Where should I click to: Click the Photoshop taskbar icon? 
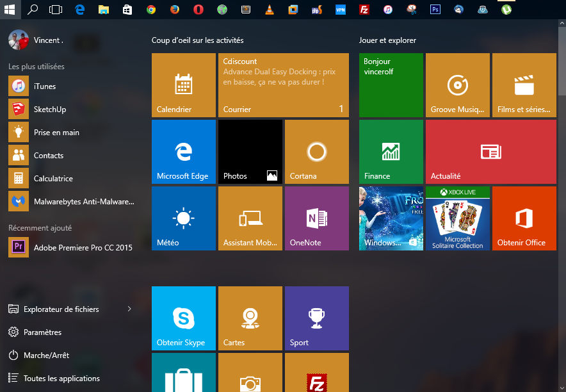[x=435, y=10]
